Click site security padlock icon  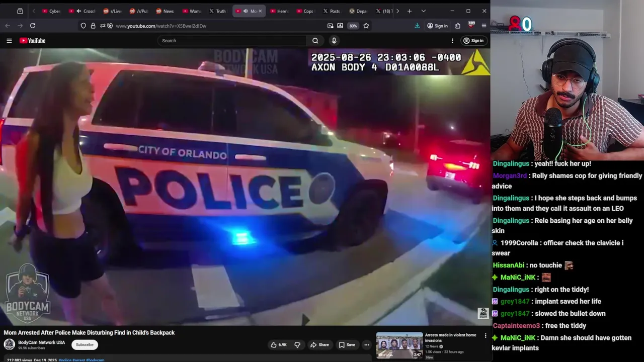pos(93,26)
